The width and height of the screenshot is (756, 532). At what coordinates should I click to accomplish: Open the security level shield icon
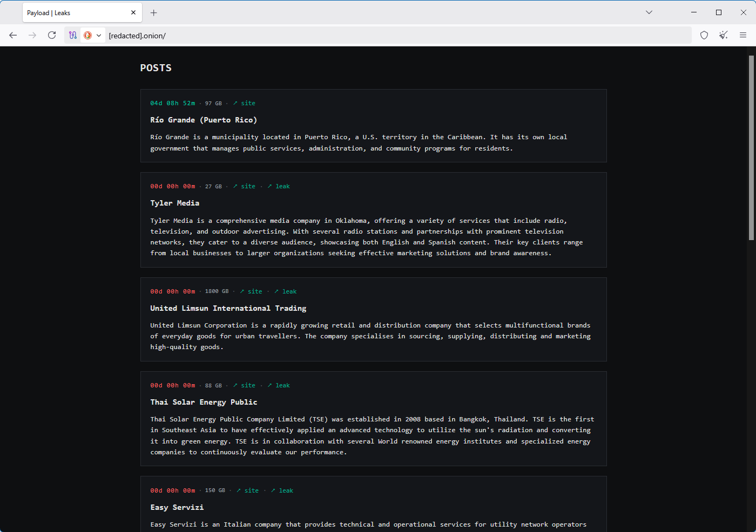pos(704,36)
